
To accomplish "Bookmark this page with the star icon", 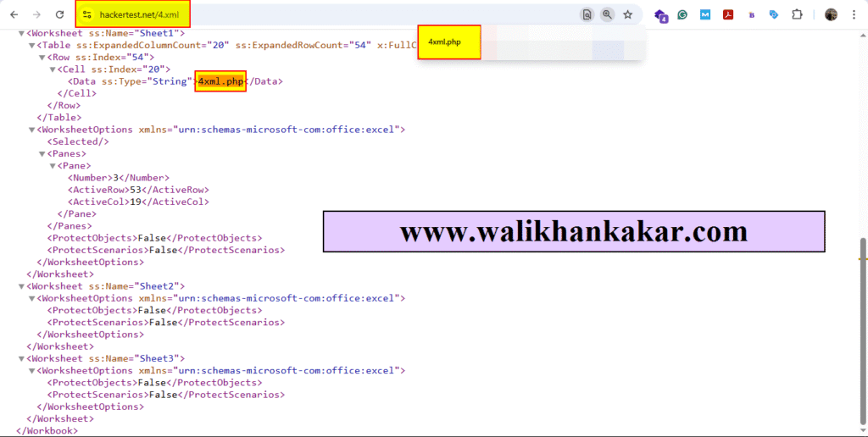I will click(628, 15).
